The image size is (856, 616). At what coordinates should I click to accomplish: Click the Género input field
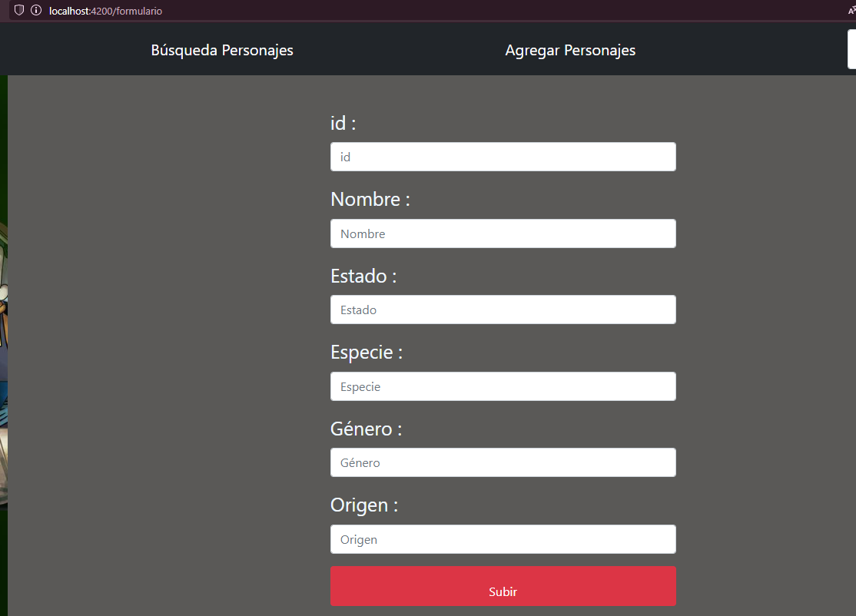[x=503, y=462]
